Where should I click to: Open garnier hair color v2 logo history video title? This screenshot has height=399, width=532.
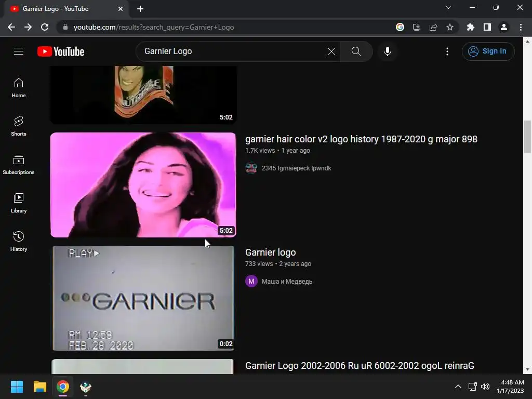pos(361,139)
